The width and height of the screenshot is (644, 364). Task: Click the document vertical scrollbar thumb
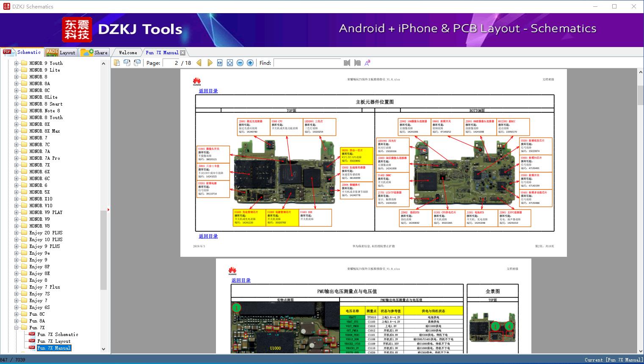(641, 95)
